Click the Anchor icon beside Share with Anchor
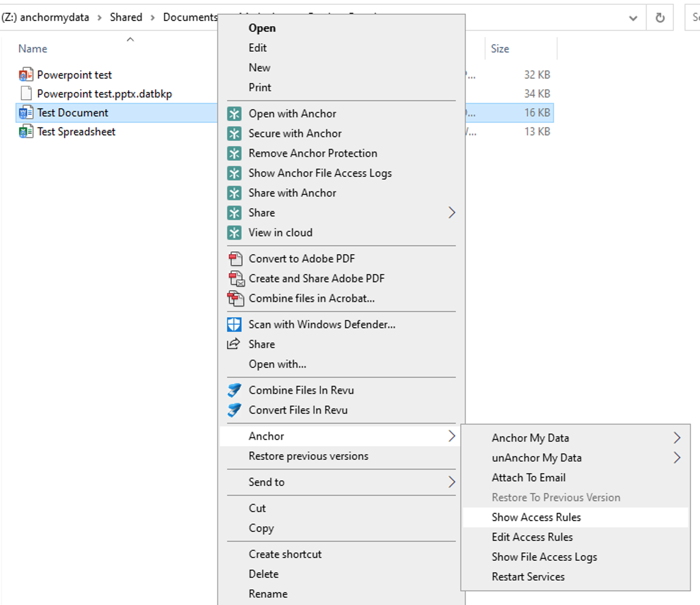700x605 pixels. (234, 193)
